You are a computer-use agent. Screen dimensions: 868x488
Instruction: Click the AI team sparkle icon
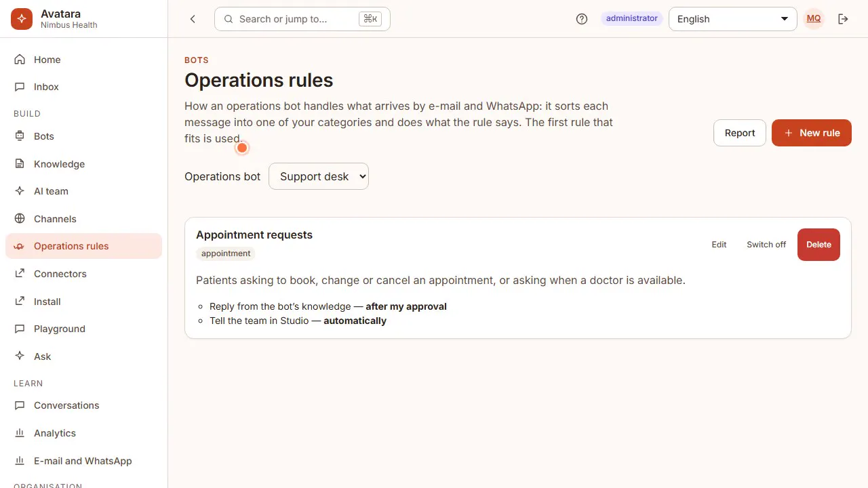(x=20, y=191)
